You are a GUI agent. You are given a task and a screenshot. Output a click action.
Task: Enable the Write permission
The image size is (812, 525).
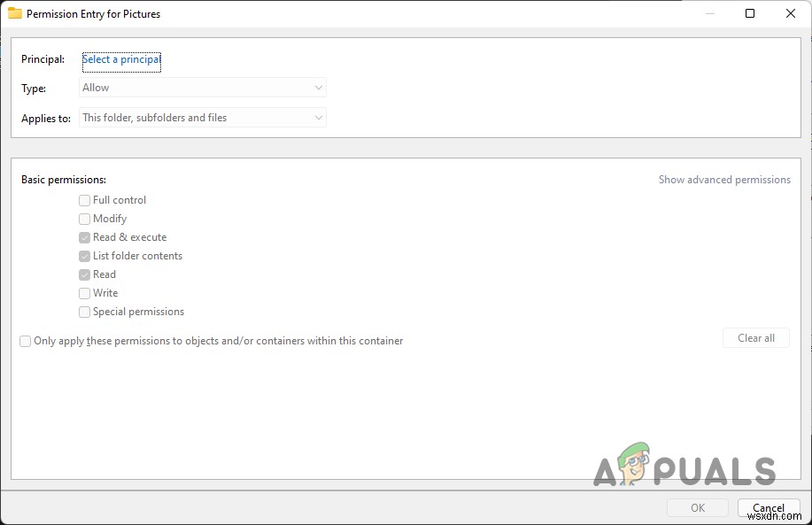pyautogui.click(x=84, y=293)
